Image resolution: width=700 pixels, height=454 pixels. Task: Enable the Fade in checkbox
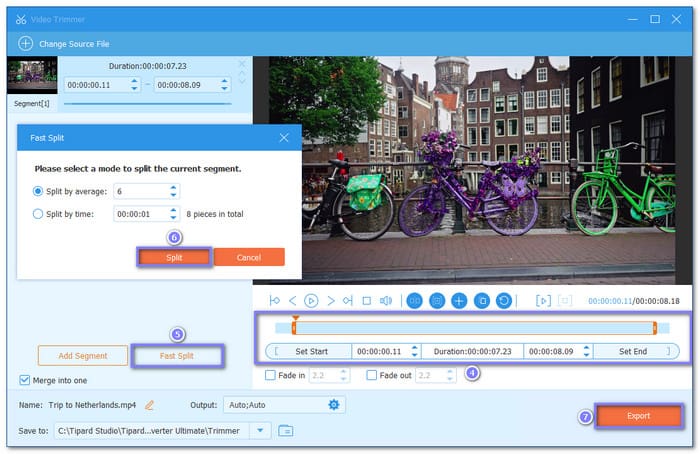coord(270,376)
